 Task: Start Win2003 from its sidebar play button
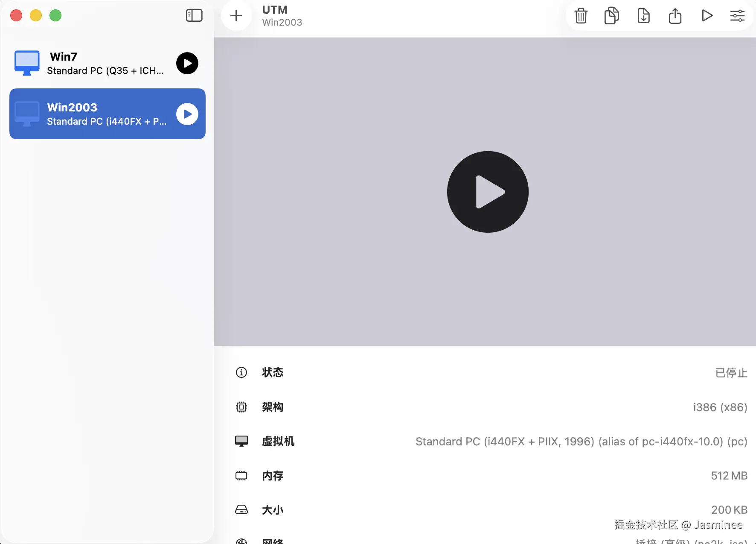click(187, 114)
